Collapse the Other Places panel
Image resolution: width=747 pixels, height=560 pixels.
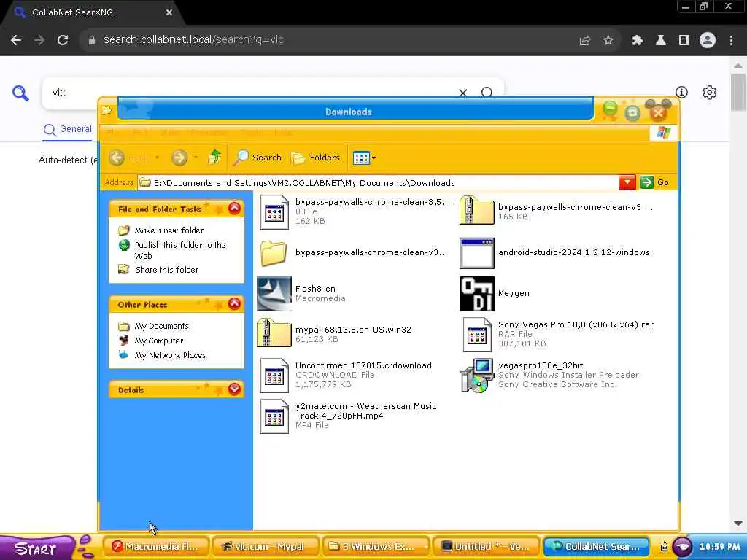click(x=234, y=304)
